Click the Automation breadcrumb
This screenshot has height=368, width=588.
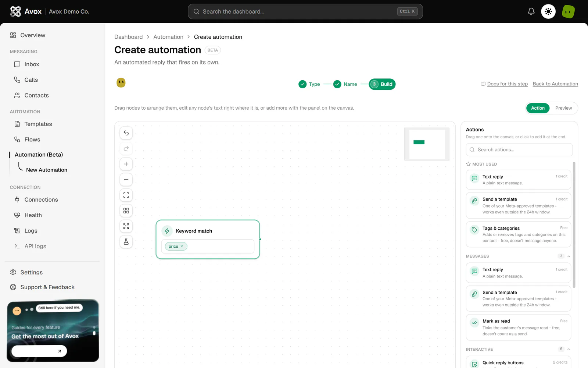point(168,37)
